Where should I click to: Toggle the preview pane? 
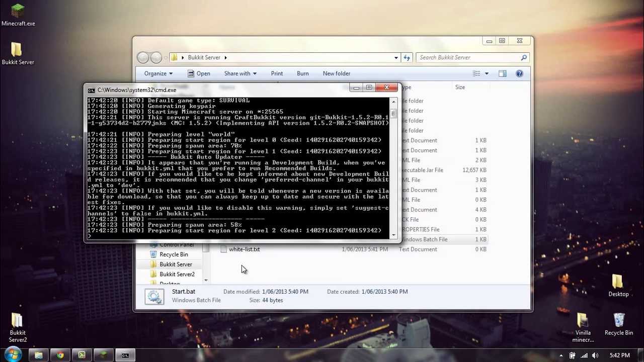502,73
